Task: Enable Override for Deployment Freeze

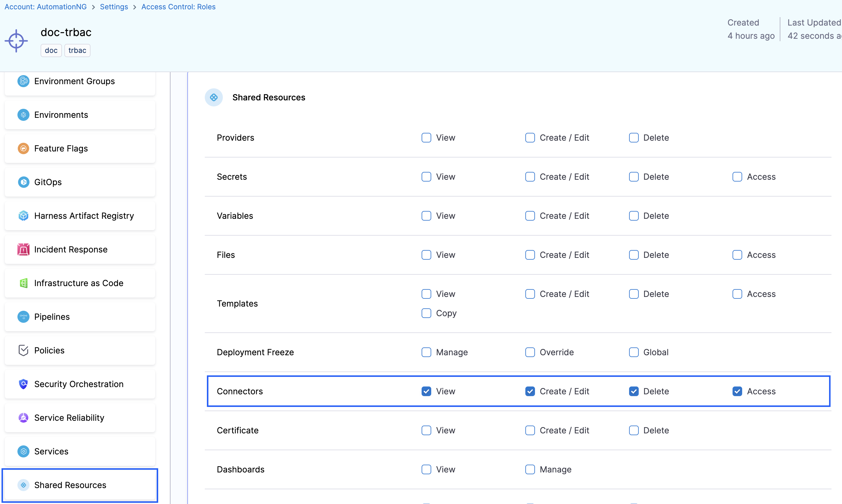Action: click(530, 352)
